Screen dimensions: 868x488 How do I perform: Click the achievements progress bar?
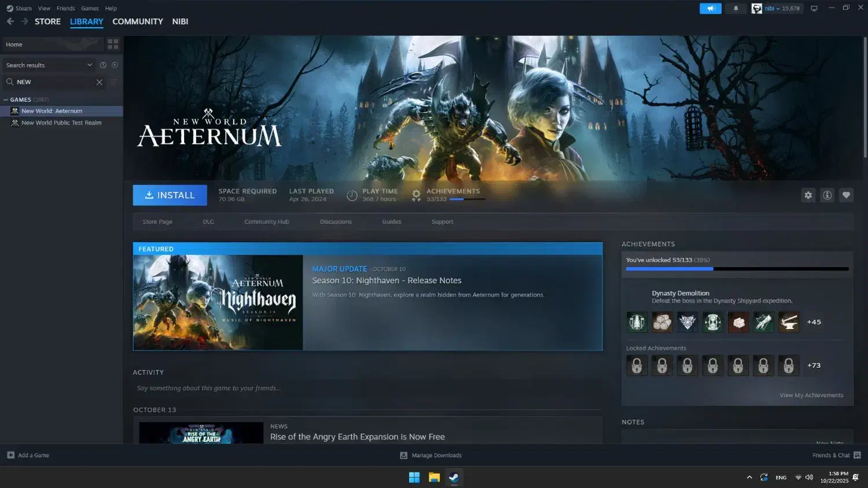[x=737, y=269]
